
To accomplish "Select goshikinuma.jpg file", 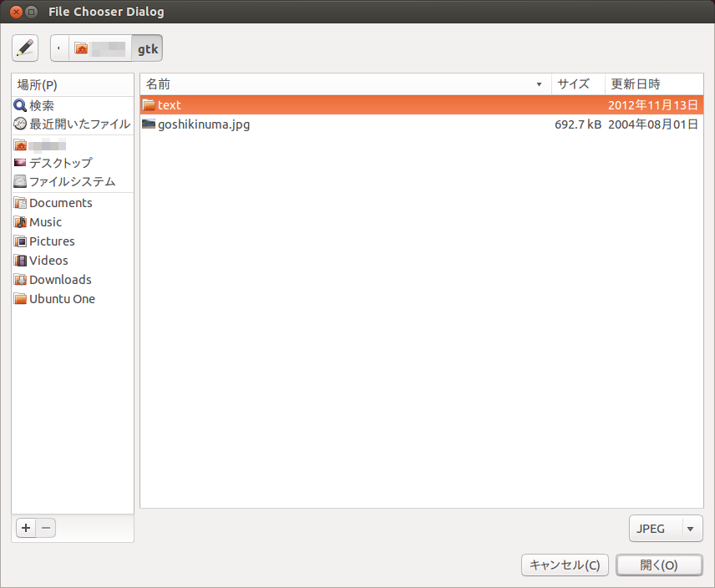I will pos(204,124).
